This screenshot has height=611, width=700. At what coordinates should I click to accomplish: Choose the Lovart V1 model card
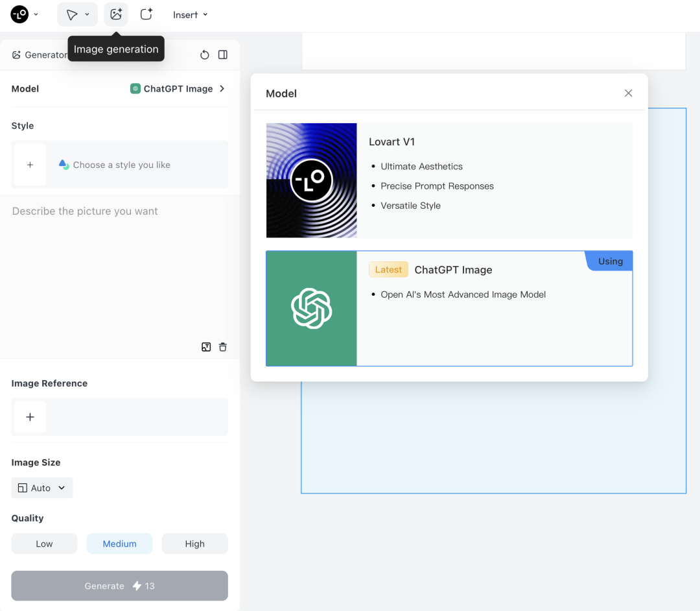(x=450, y=180)
